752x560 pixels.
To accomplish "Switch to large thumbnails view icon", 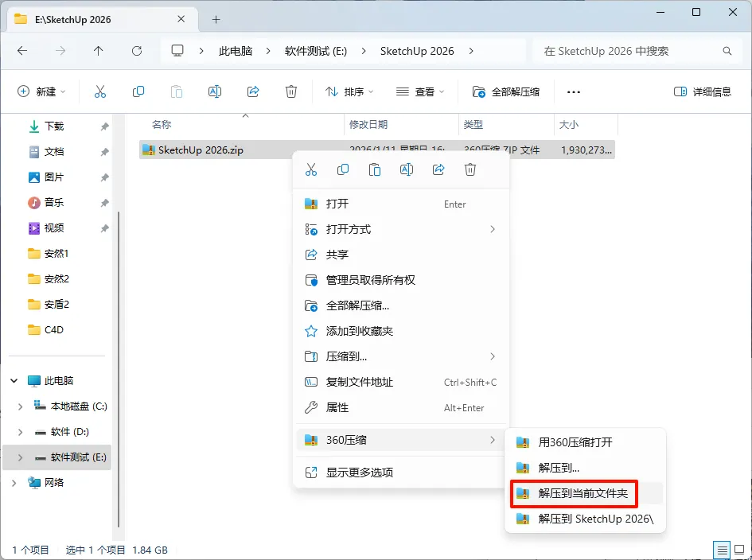I will tap(739, 550).
